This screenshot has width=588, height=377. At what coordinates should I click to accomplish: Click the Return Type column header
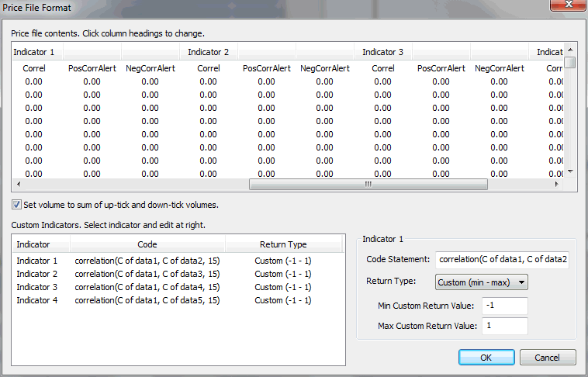(x=283, y=244)
